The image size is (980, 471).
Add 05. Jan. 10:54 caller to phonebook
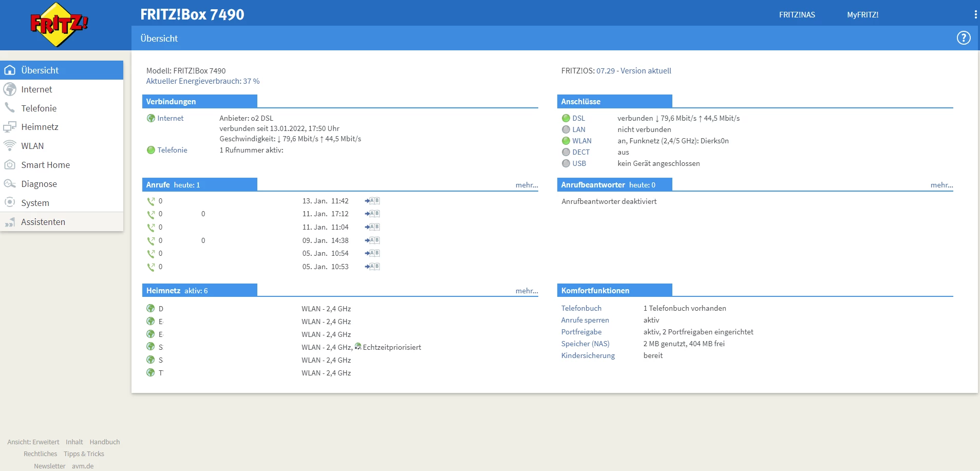coord(372,253)
